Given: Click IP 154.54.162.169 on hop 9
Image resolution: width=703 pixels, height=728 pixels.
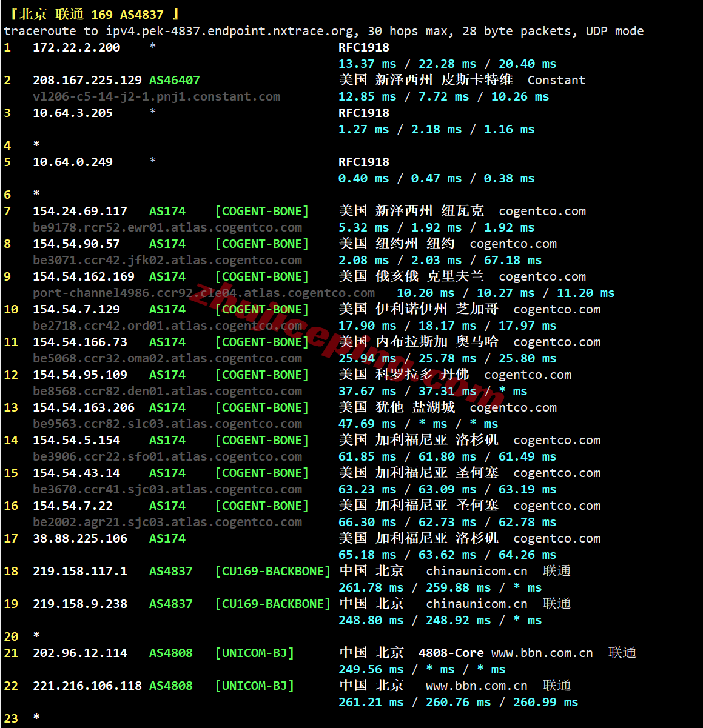Looking at the screenshot, I should point(84,276).
